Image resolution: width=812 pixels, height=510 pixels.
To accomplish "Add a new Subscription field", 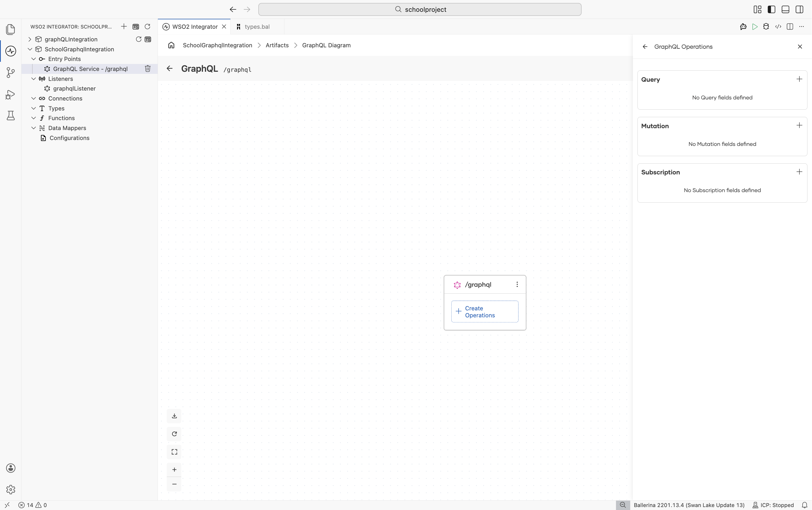I will [x=799, y=172].
